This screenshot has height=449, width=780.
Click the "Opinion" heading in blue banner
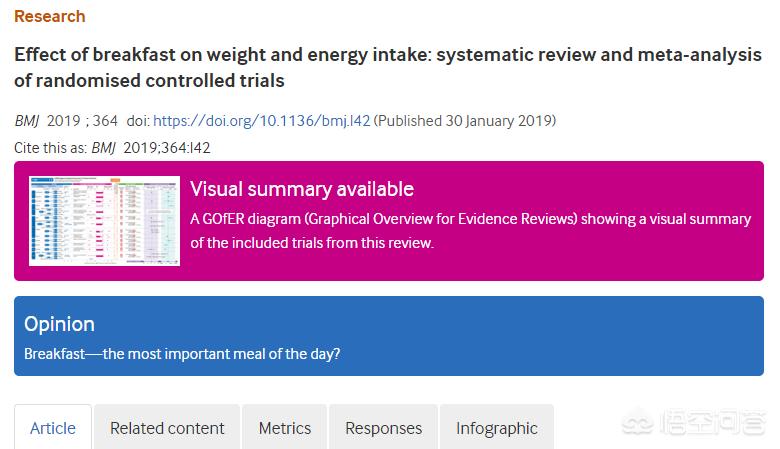click(59, 324)
